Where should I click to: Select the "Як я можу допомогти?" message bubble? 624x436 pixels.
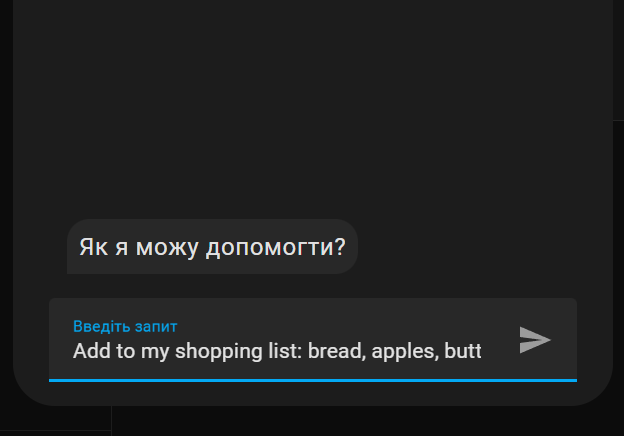point(213,246)
